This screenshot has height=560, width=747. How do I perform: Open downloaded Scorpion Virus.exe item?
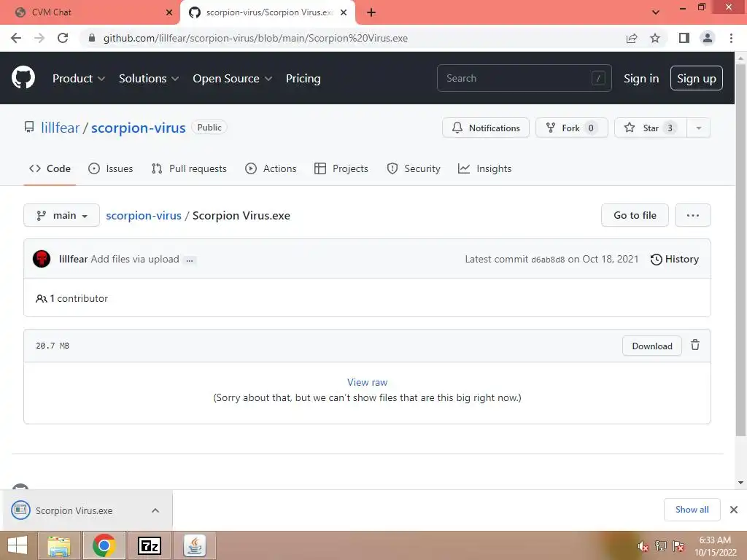click(x=74, y=510)
